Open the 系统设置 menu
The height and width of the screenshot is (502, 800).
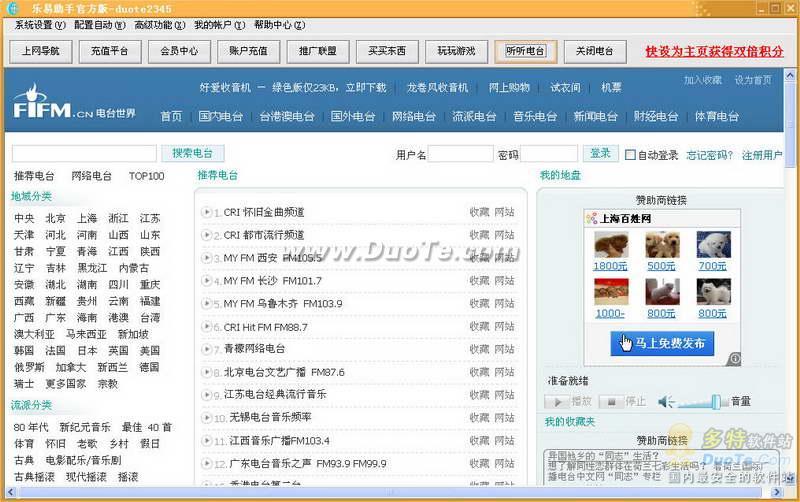[40, 25]
